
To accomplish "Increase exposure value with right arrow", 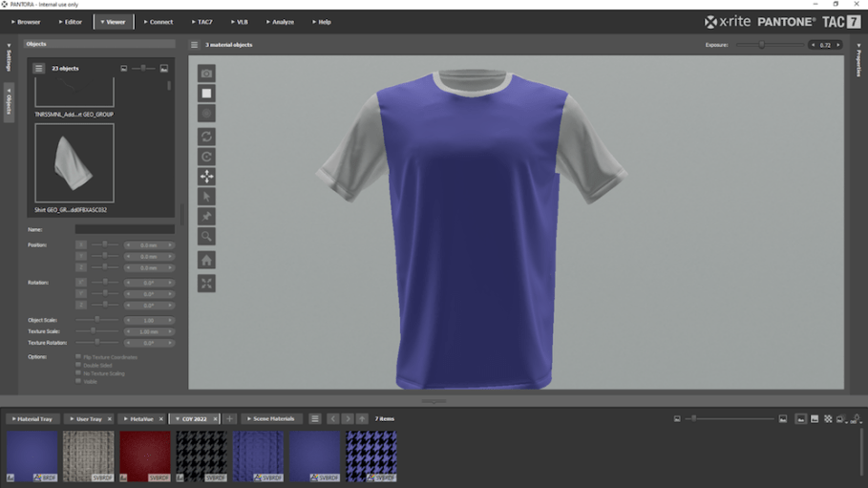I will click(x=838, y=45).
